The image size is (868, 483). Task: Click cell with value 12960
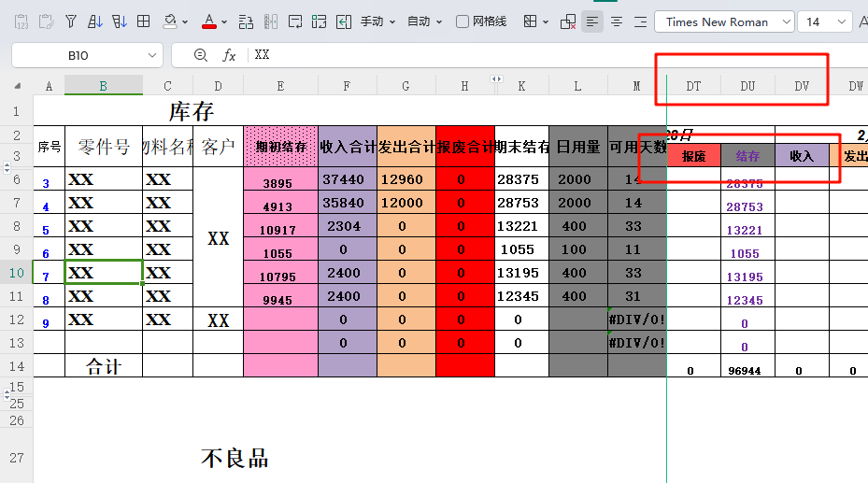(x=406, y=179)
